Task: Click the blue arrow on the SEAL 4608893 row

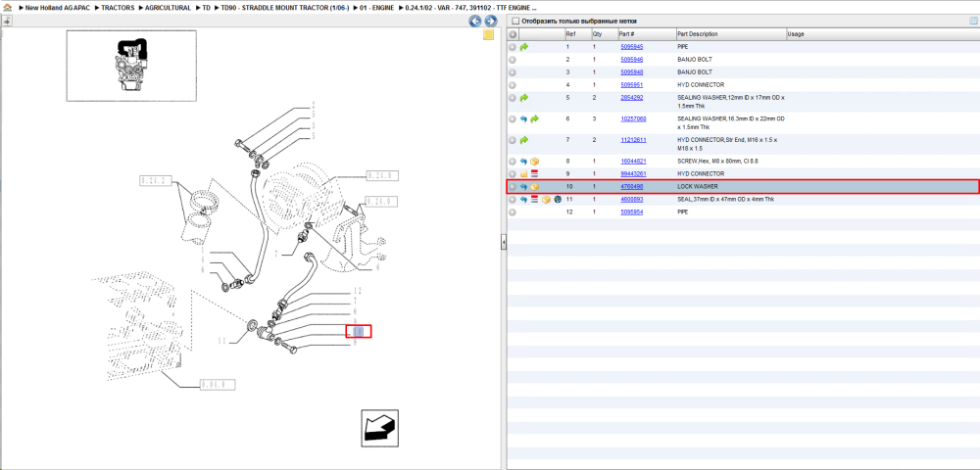Action: point(523,199)
